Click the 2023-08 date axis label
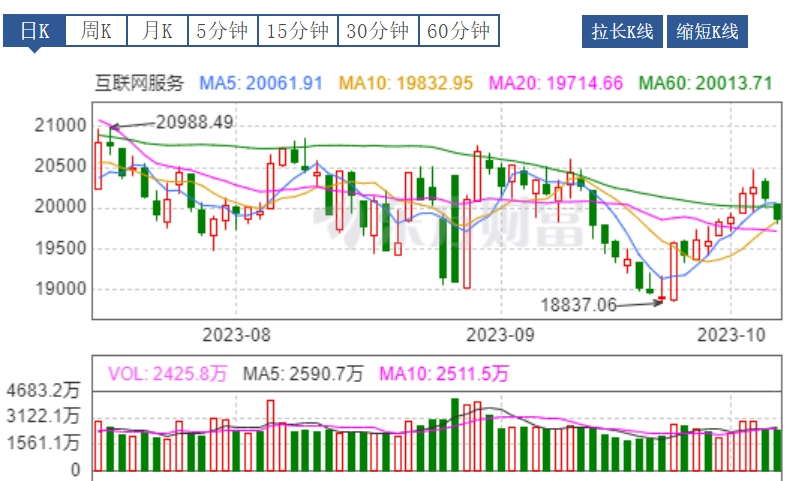This screenshot has width=787, height=481. click(x=237, y=333)
